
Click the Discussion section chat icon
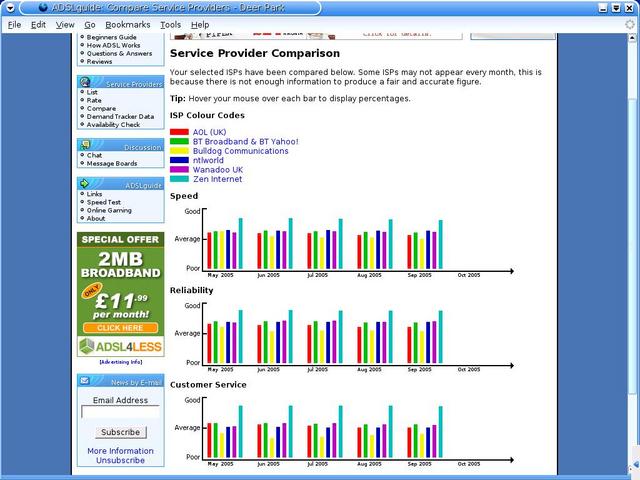coord(85,146)
